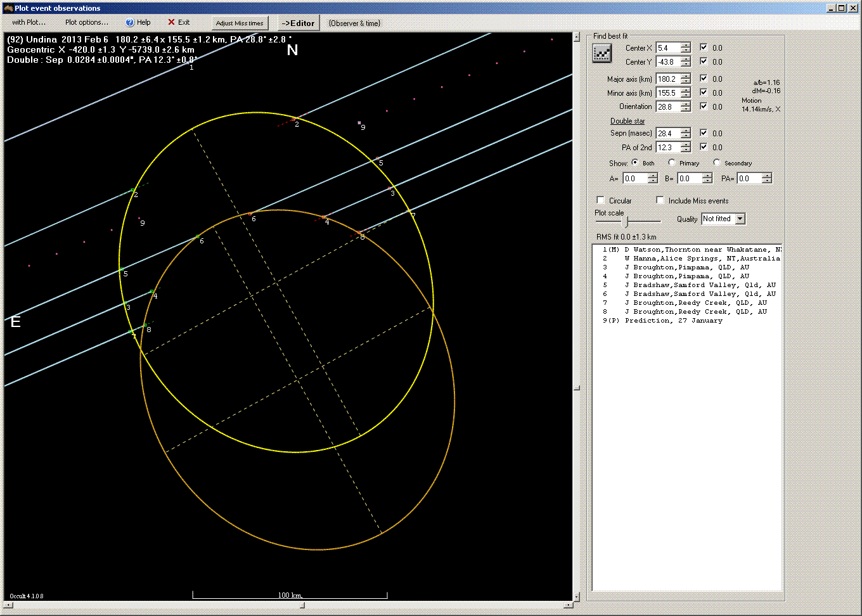This screenshot has width=862, height=616.
Task: Select observer 4 J Broughton, Pimpama
Action: tap(687, 276)
